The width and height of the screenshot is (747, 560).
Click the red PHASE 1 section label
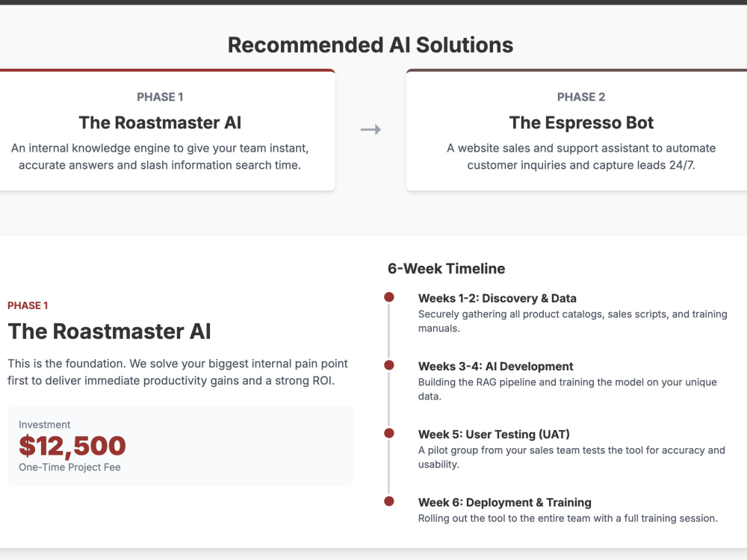tap(28, 305)
